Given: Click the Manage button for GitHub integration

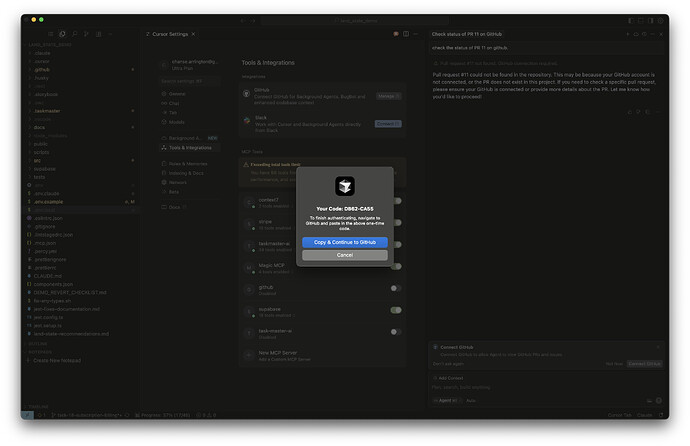Looking at the screenshot, I should (388, 96).
